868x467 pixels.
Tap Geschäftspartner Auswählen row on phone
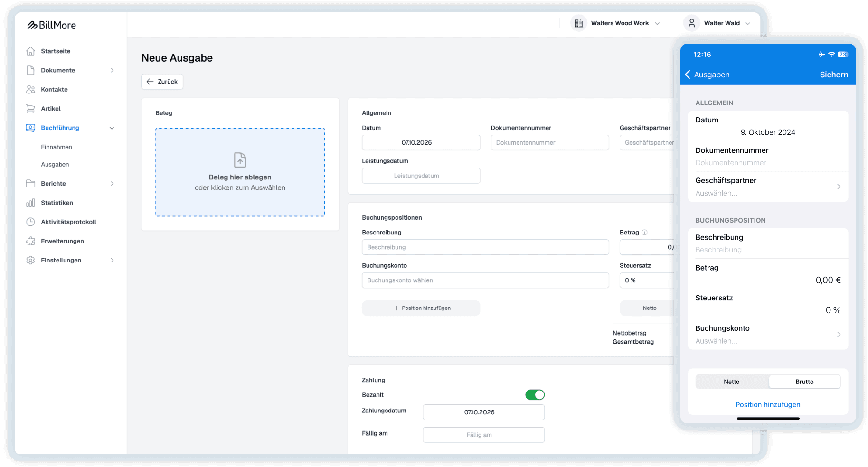click(768, 187)
